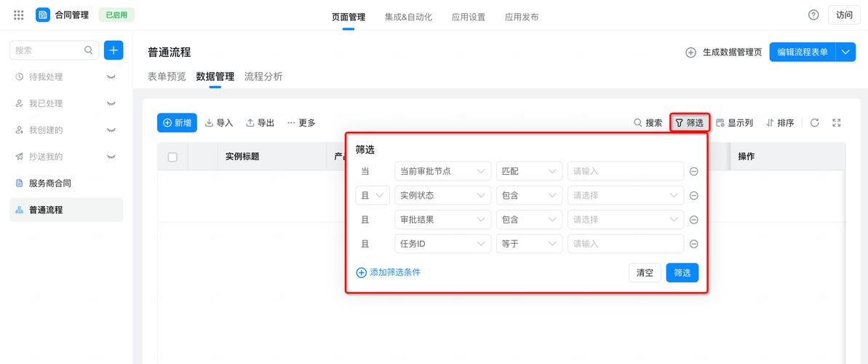Image resolution: width=868 pixels, height=364 pixels.
Task: Toggle visibility of 待我处理 page
Action: pyautogui.click(x=111, y=77)
